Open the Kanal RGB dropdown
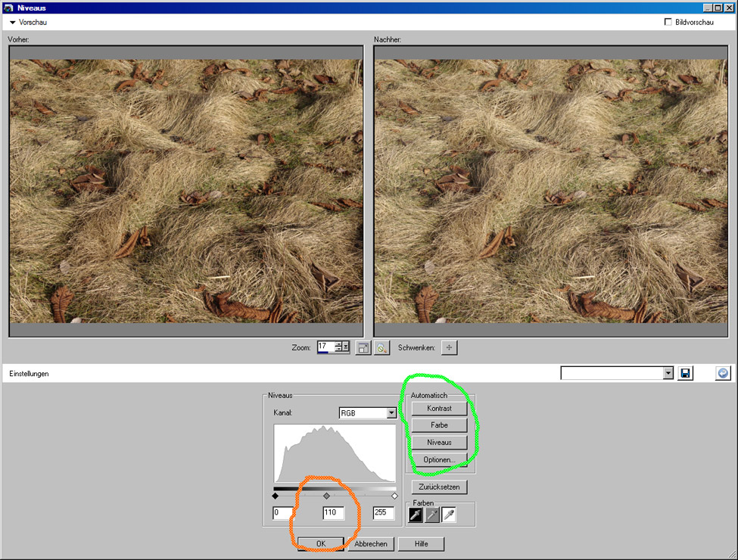The width and height of the screenshot is (738, 560). point(391,412)
